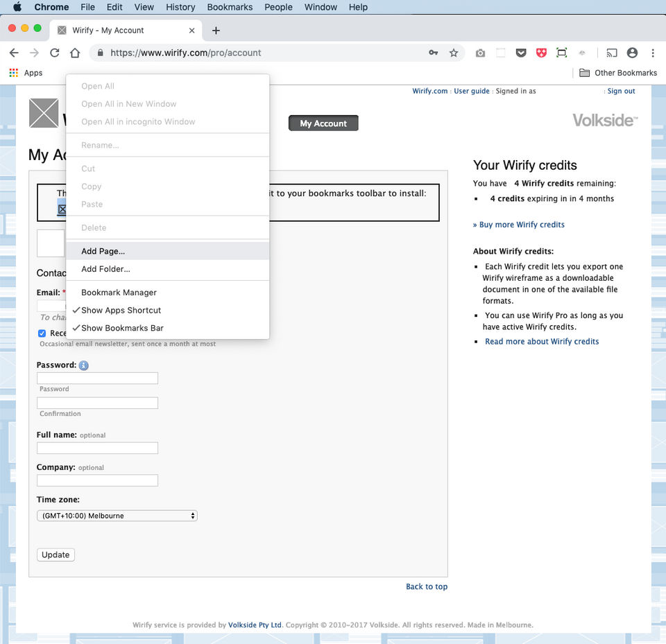
Task: Open the Edit menu
Action: 114,7
